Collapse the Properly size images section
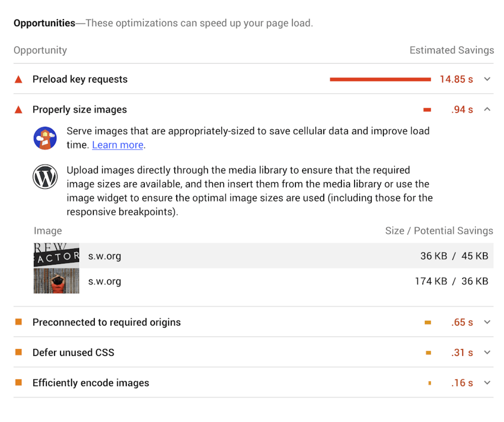This screenshot has height=422, width=504. point(487,110)
